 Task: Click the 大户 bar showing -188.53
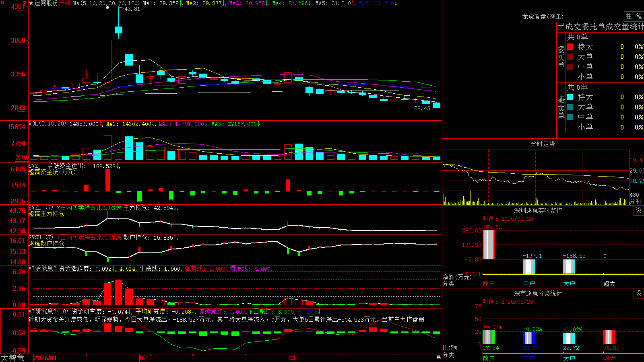(x=569, y=267)
